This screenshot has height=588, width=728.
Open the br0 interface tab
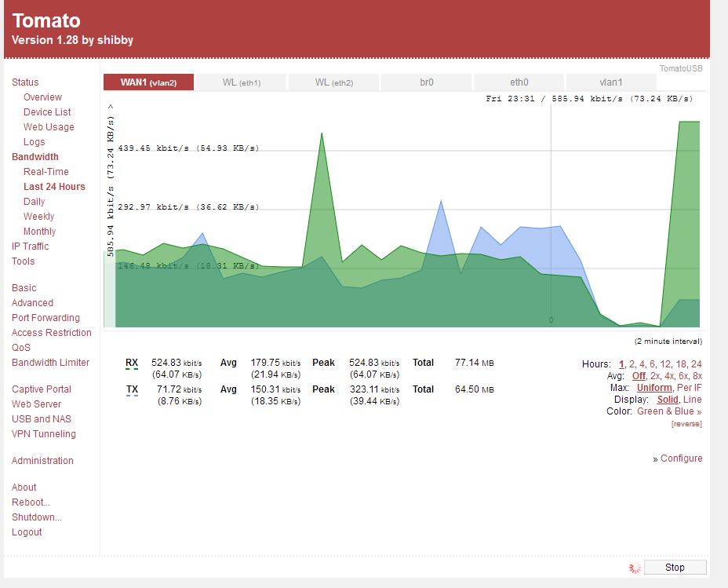click(426, 82)
